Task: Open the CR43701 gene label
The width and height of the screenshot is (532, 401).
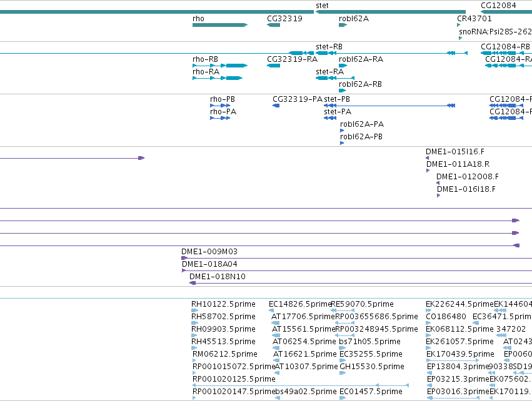Action: click(474, 19)
